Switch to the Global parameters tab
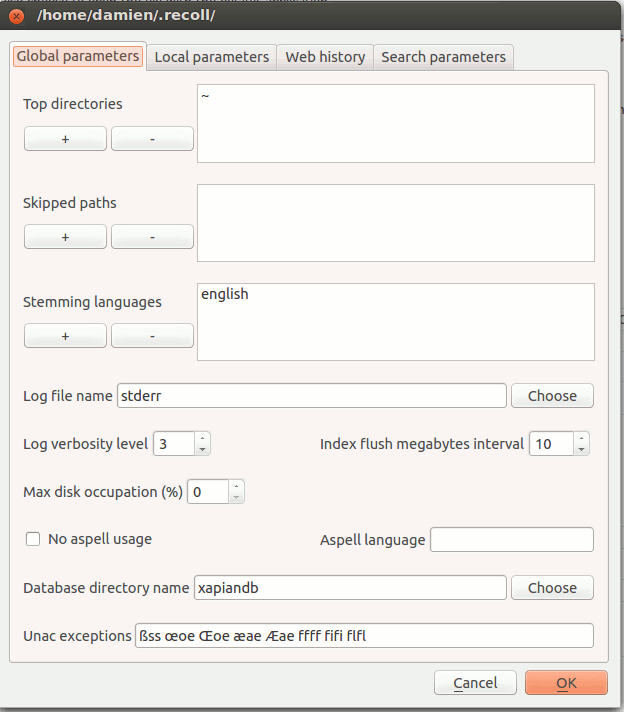 pyautogui.click(x=78, y=56)
